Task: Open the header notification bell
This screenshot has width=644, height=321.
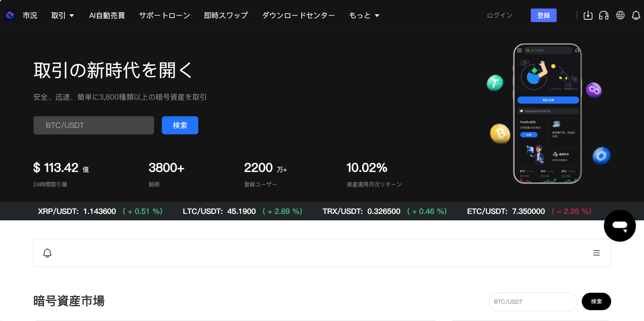Action: pos(636,15)
